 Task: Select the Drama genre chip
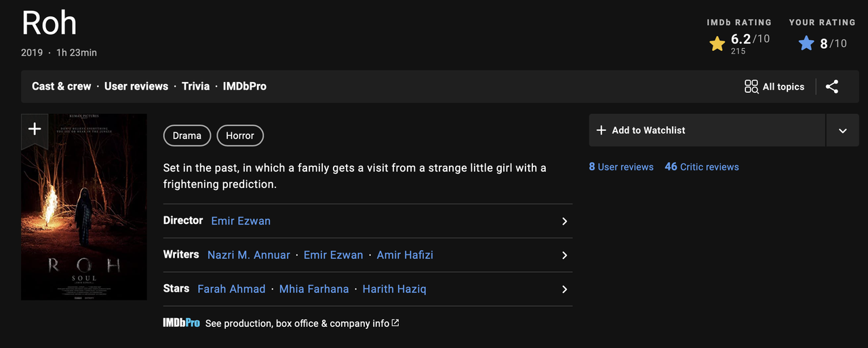tap(187, 136)
